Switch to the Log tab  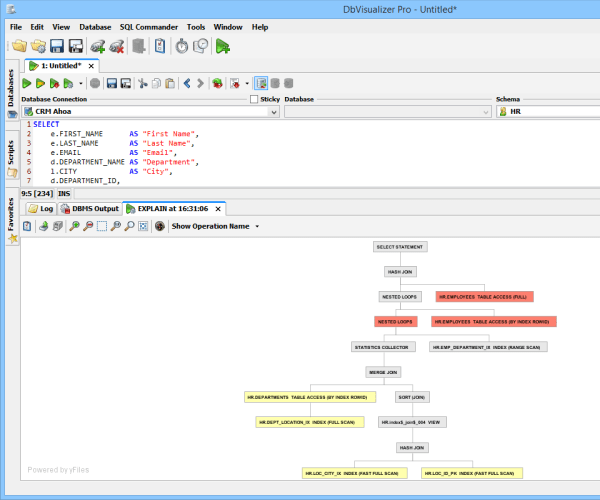click(40, 208)
